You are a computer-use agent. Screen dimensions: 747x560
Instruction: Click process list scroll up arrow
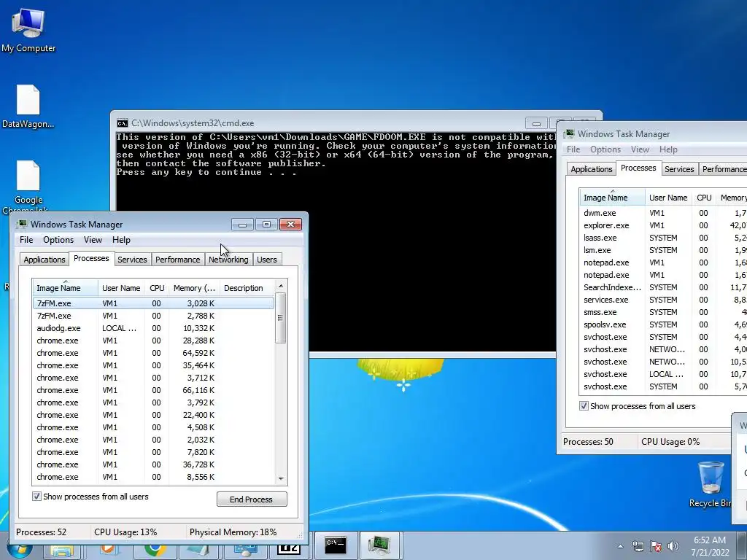[281, 286]
